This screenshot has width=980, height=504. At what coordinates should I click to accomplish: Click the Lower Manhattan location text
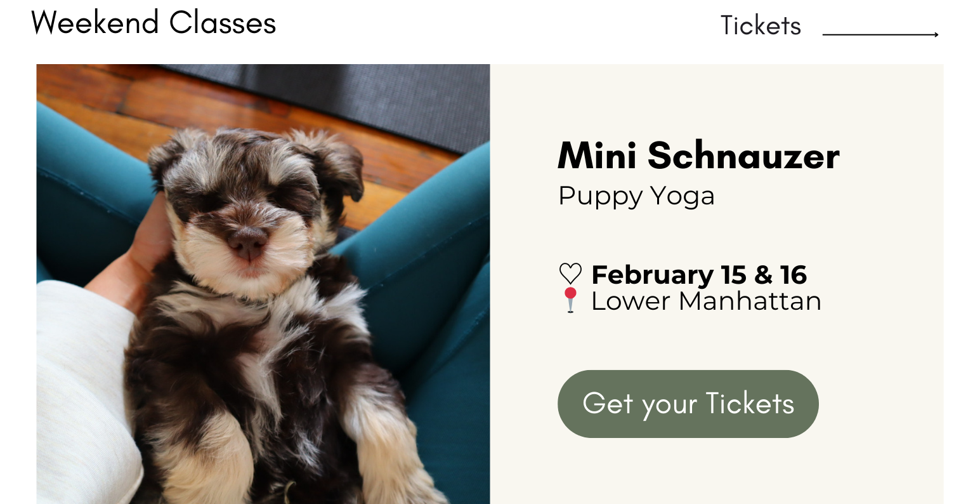click(706, 301)
